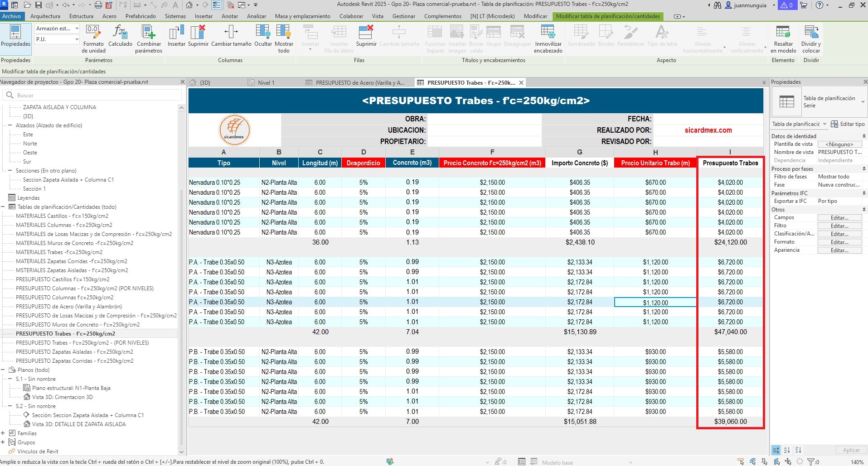Expand the Familias tree node

pos(3,433)
